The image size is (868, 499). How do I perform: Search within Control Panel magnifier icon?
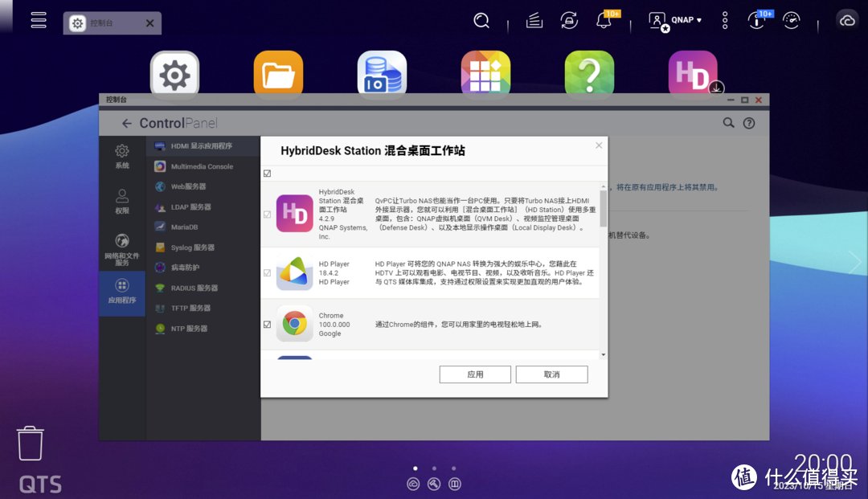728,123
